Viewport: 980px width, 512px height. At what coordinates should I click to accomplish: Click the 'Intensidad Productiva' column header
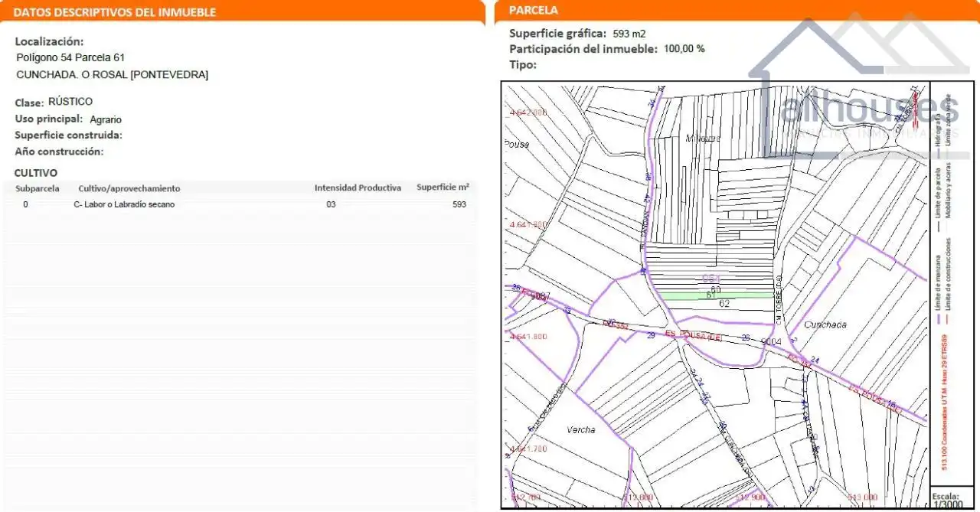pos(358,188)
